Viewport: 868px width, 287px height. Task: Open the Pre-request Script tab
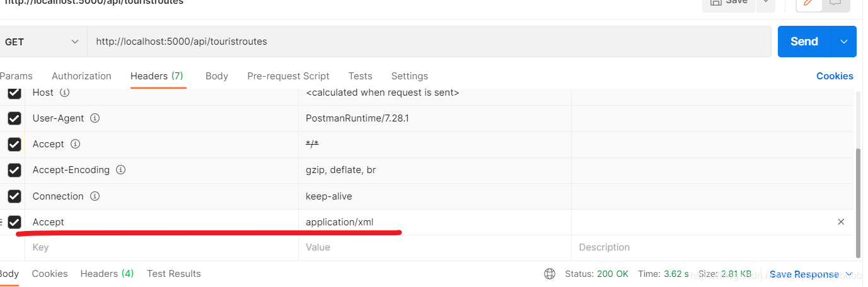pos(288,76)
